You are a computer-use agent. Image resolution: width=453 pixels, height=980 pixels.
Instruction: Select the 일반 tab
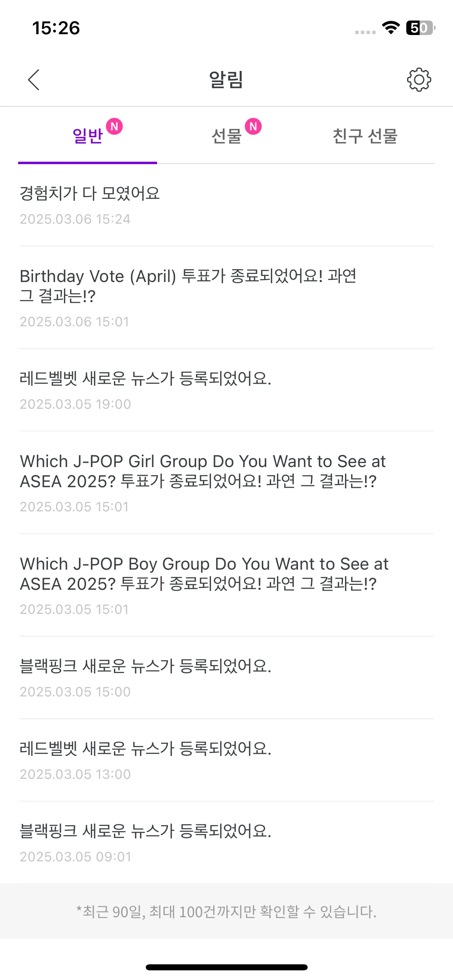87,136
